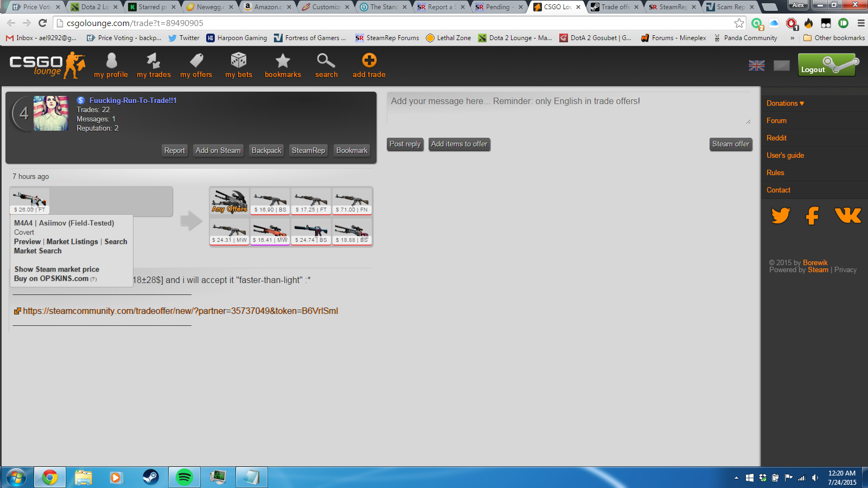Click the reply message text box
The width and height of the screenshot is (868, 488).
coord(569,108)
